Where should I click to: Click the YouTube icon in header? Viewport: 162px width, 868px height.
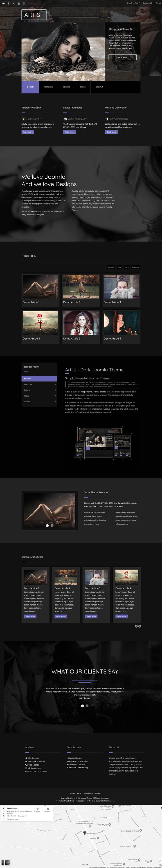point(18,3)
